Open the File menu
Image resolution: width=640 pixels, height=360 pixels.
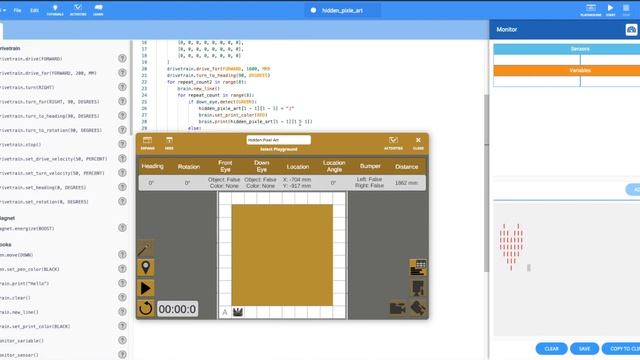tap(17, 10)
